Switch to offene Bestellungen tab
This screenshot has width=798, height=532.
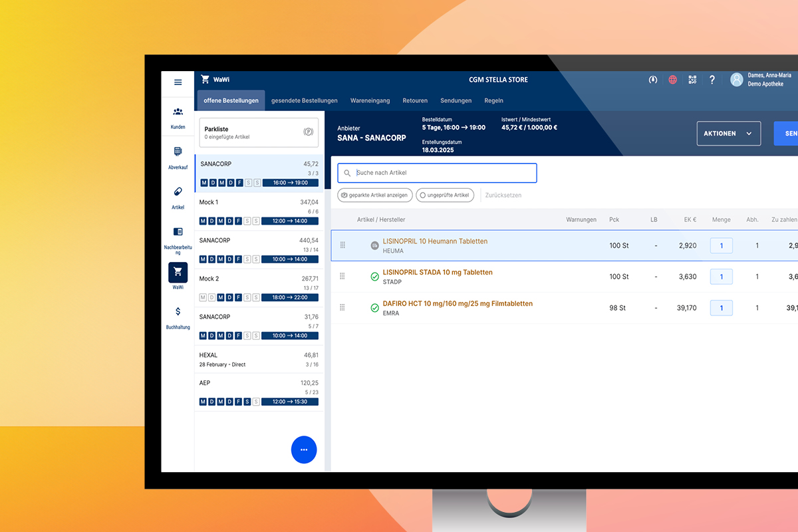[x=231, y=100]
